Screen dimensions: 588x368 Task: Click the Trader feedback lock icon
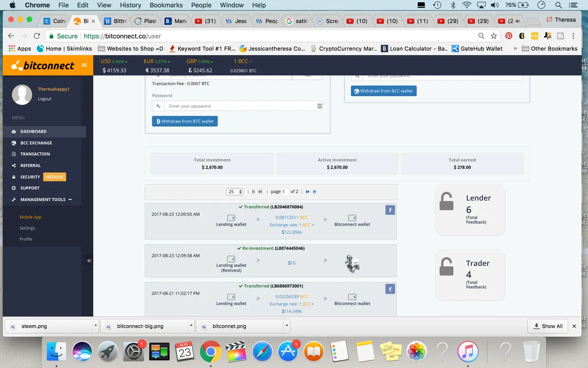pyautogui.click(x=446, y=266)
